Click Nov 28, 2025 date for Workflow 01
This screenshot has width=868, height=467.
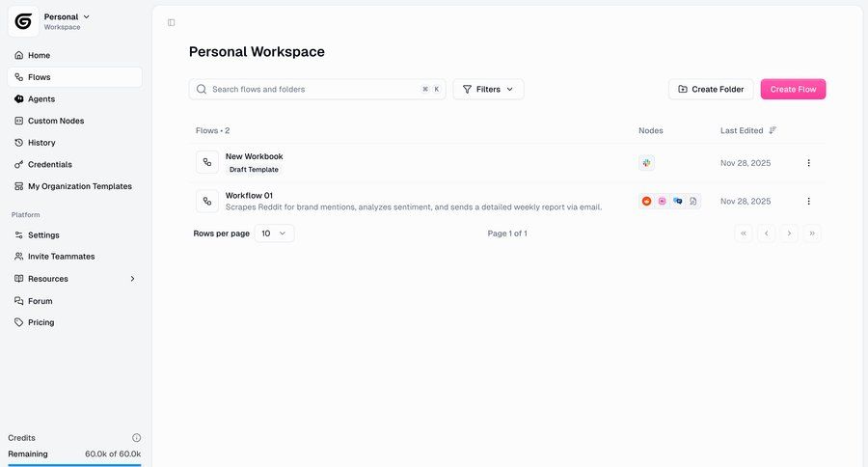[x=746, y=201]
